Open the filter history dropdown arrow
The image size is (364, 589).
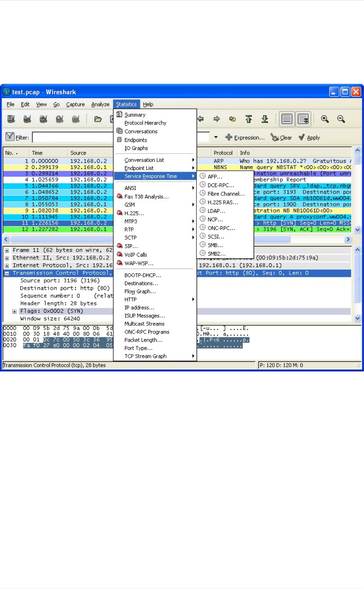coord(216,137)
